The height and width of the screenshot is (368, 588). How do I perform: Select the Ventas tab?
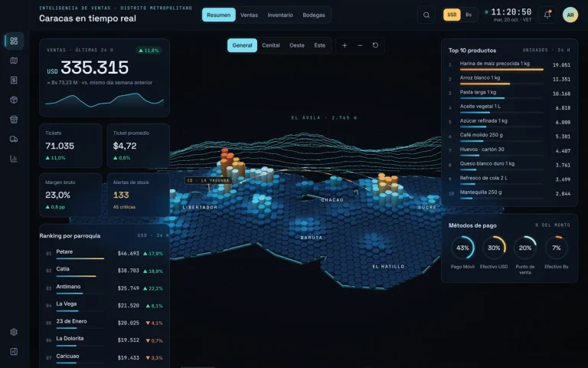pyautogui.click(x=249, y=15)
